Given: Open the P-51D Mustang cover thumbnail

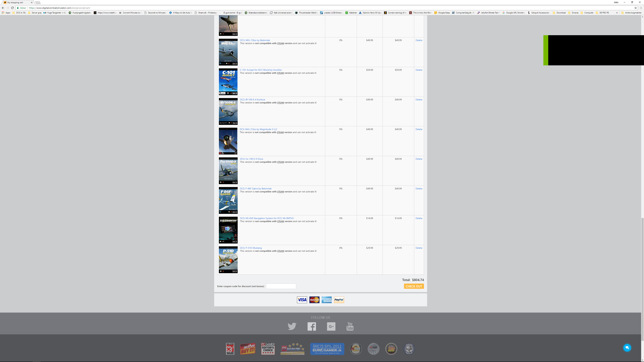Looking at the screenshot, I should click(228, 260).
